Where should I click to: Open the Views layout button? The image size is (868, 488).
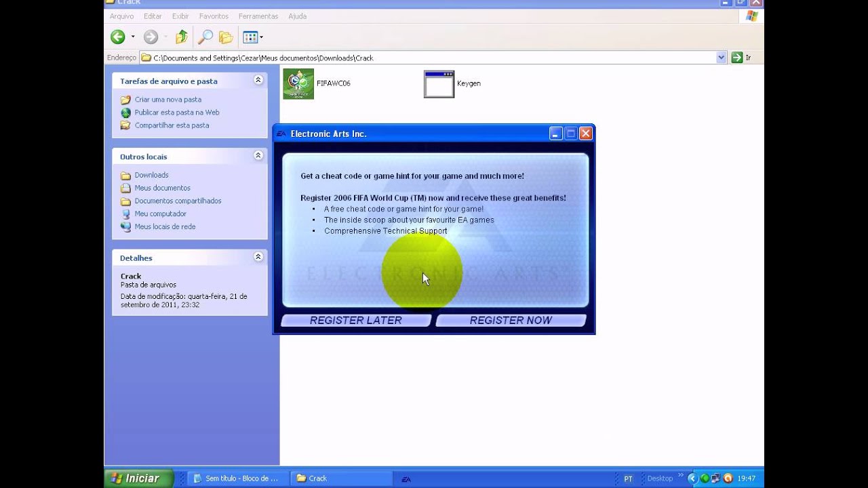pyautogui.click(x=250, y=37)
